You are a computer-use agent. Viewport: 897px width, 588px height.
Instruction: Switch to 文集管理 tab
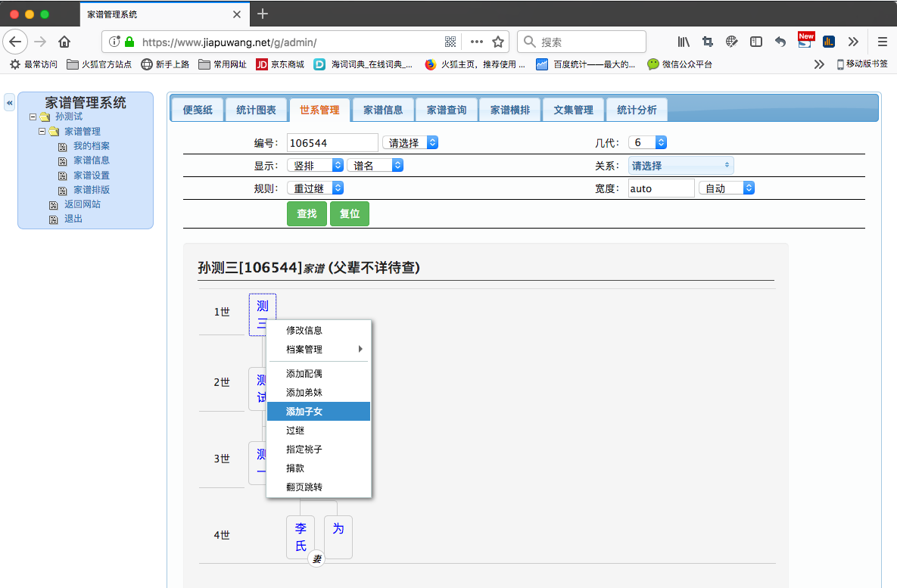point(574,110)
